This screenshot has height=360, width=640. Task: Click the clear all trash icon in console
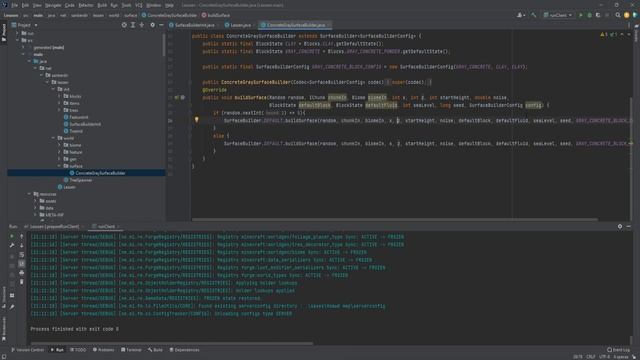[x=22, y=282]
